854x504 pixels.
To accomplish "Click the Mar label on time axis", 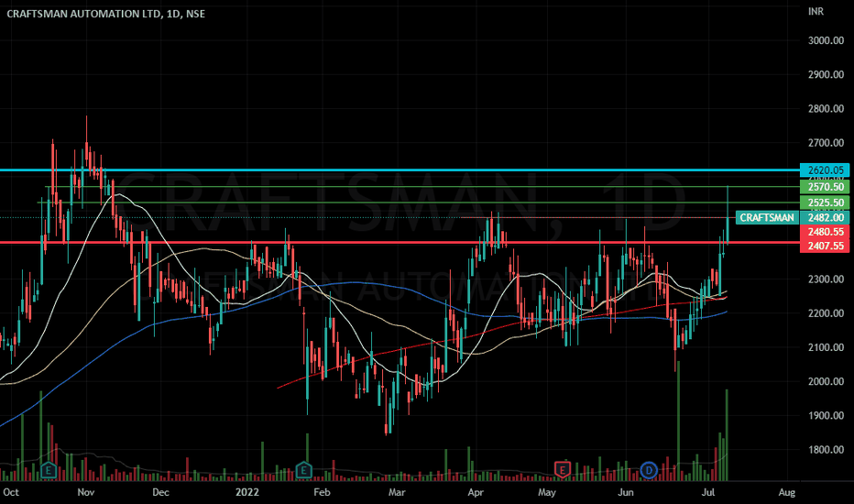I will tap(397, 493).
